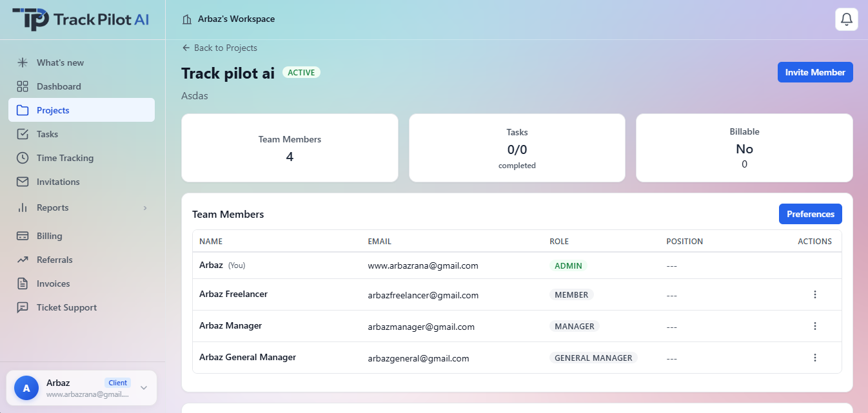868x413 pixels.
Task: Click the Dashboard grid icon
Action: (x=23, y=86)
